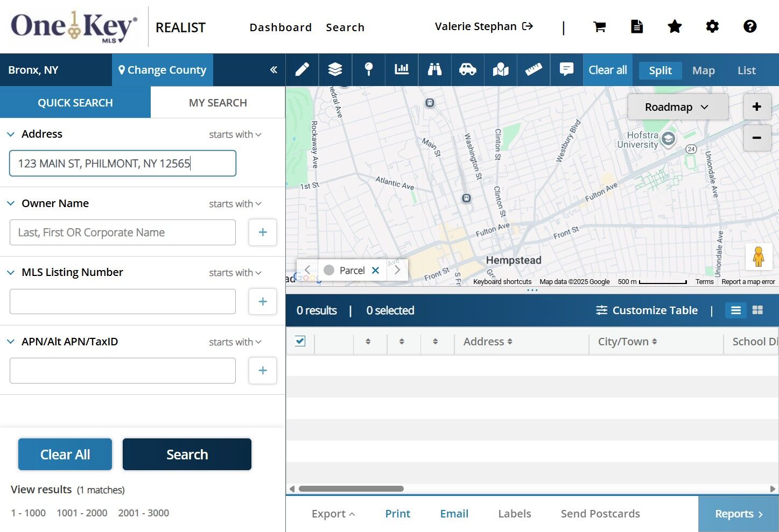The image size is (779, 532).
Task: Select Map view
Action: coord(703,70)
